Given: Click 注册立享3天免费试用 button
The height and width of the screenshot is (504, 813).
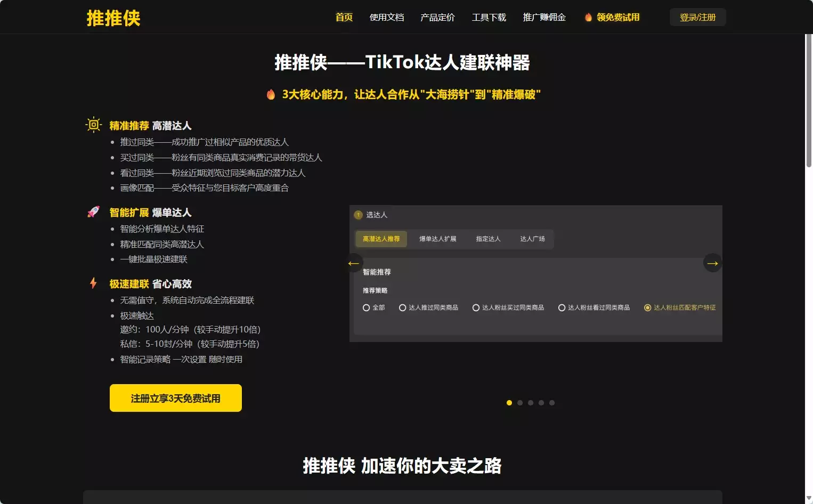Looking at the screenshot, I should coord(176,398).
